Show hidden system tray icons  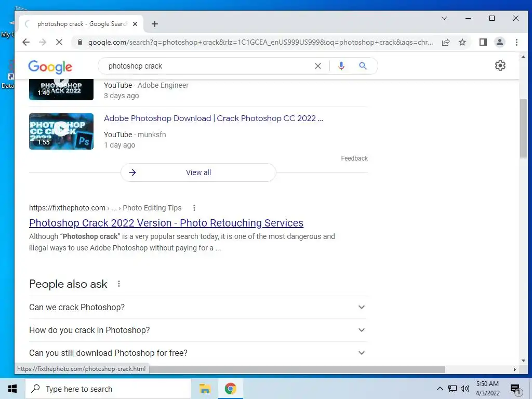(440, 389)
